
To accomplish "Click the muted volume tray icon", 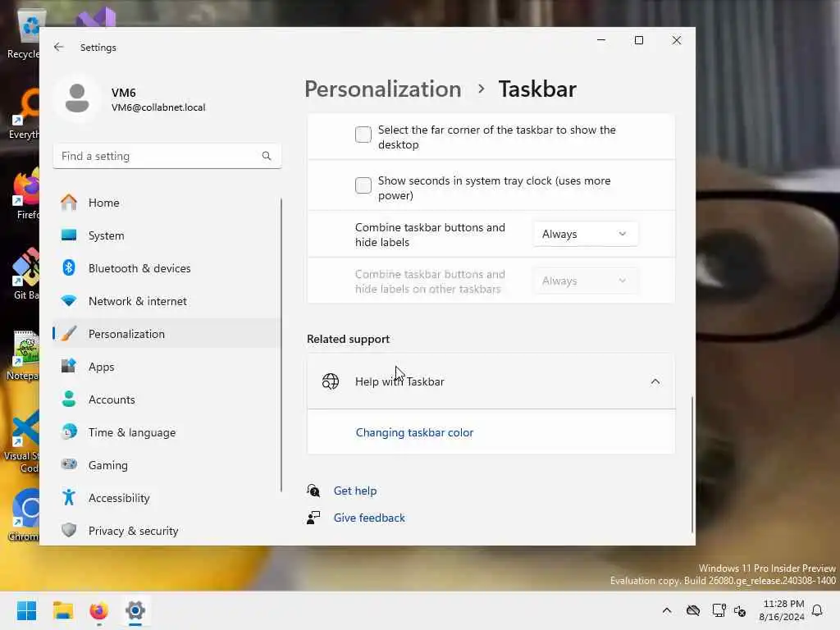I will (x=740, y=610).
